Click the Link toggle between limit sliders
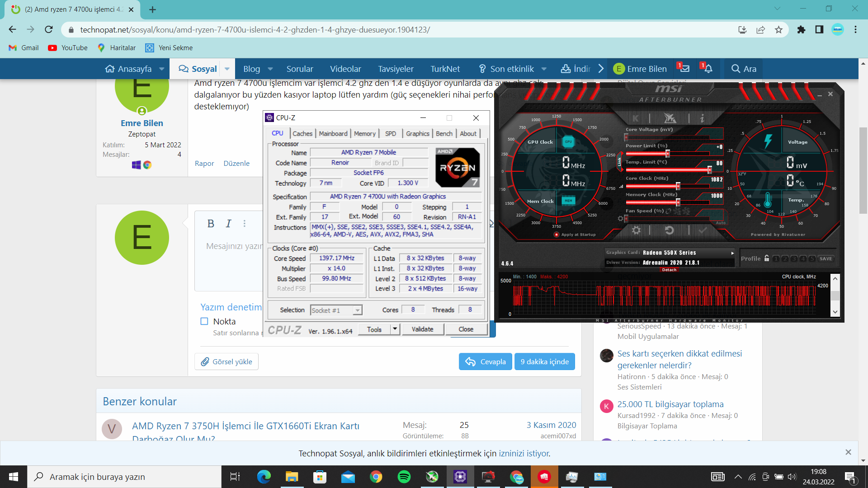The width and height of the screenshot is (868, 488). 619,162
